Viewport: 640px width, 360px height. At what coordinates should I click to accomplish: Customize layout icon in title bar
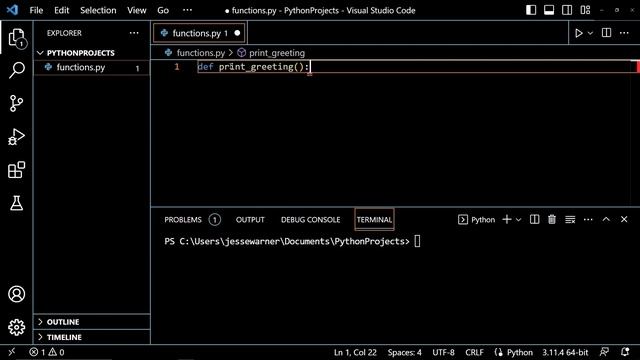tap(585, 10)
